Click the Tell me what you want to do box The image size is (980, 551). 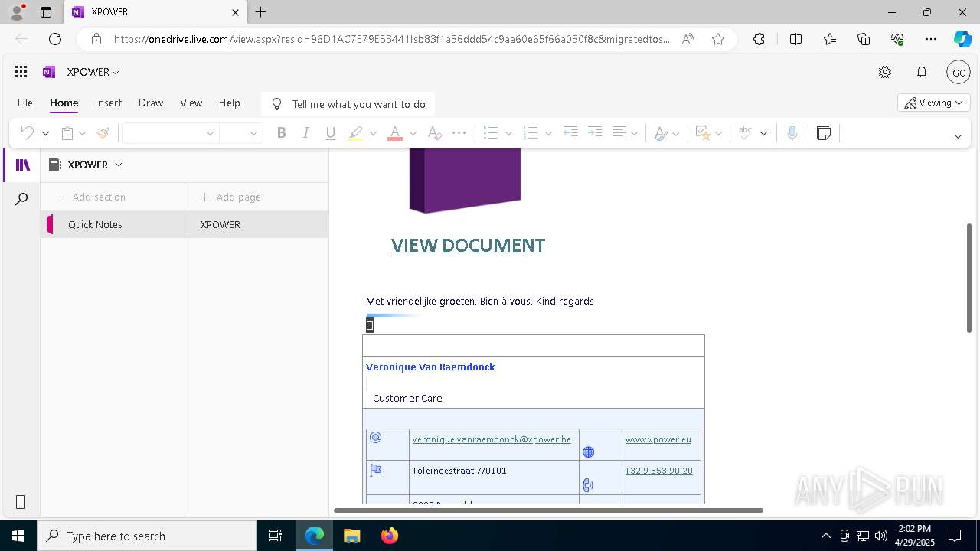[348, 104]
